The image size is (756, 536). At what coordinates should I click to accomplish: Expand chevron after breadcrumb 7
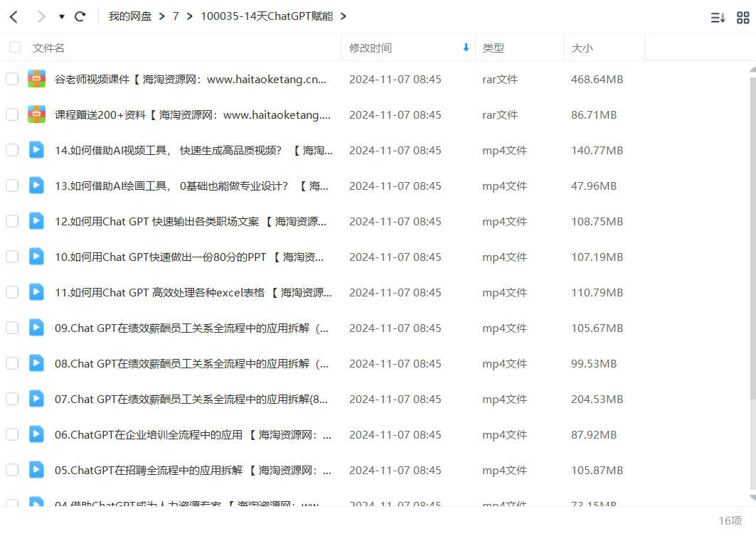point(189,17)
